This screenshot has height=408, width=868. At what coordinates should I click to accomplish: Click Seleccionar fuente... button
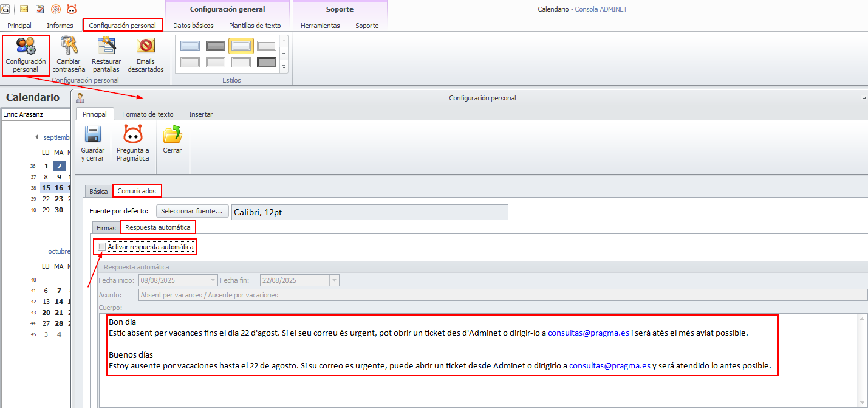pos(192,211)
